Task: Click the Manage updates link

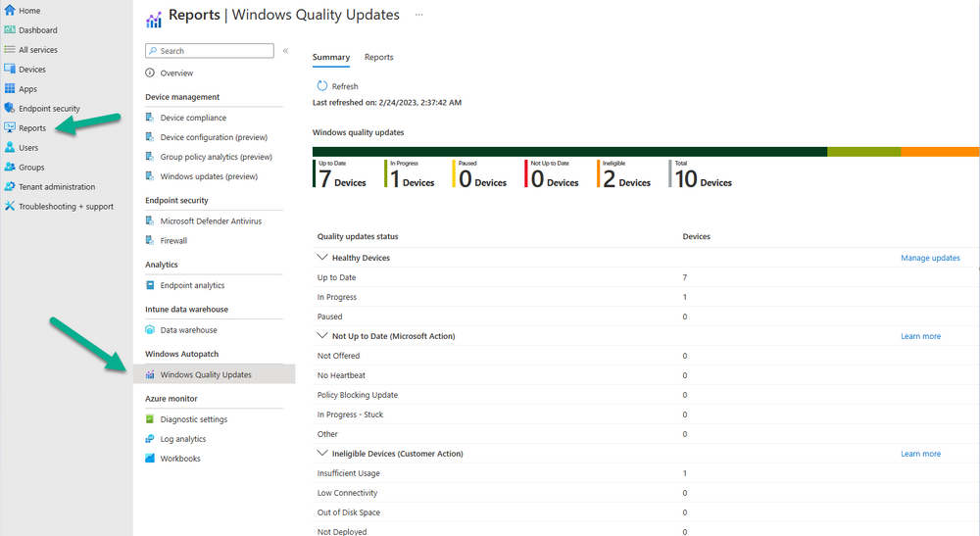Action: pyautogui.click(x=930, y=258)
